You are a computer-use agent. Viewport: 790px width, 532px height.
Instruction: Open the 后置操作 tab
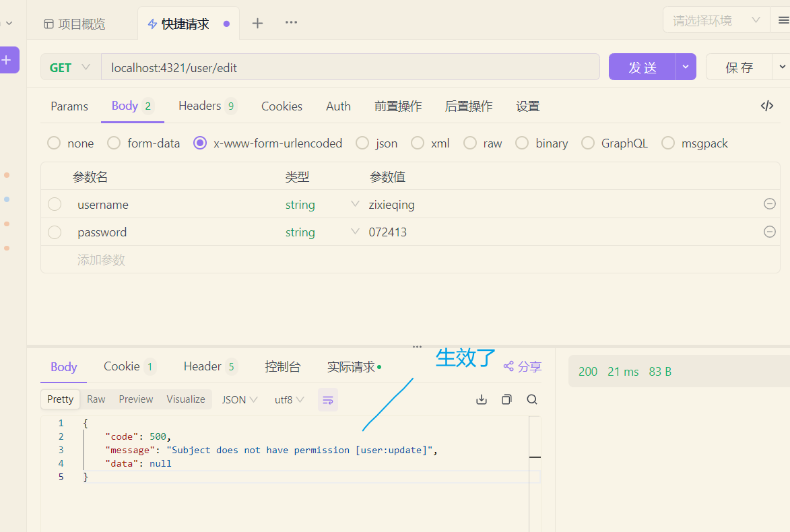click(x=469, y=106)
